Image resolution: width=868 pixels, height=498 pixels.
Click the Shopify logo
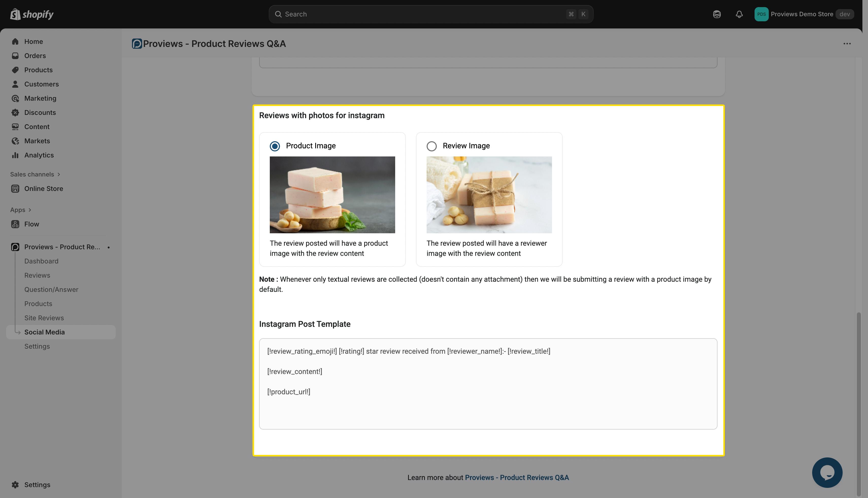point(32,14)
